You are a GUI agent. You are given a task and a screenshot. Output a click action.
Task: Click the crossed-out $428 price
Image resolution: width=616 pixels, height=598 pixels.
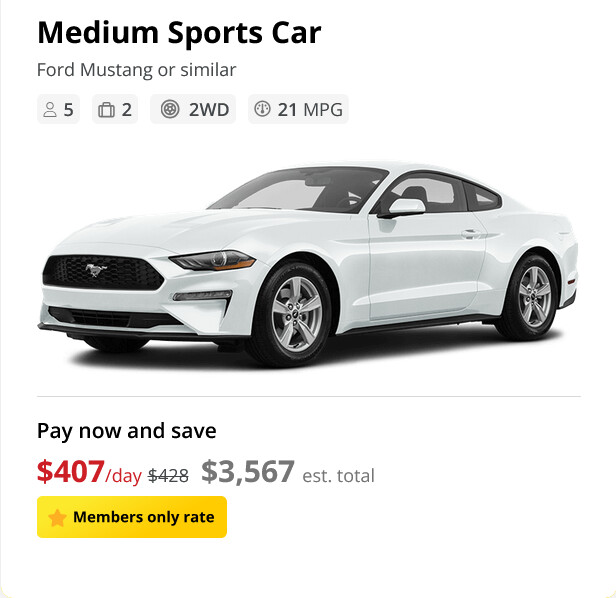168,475
